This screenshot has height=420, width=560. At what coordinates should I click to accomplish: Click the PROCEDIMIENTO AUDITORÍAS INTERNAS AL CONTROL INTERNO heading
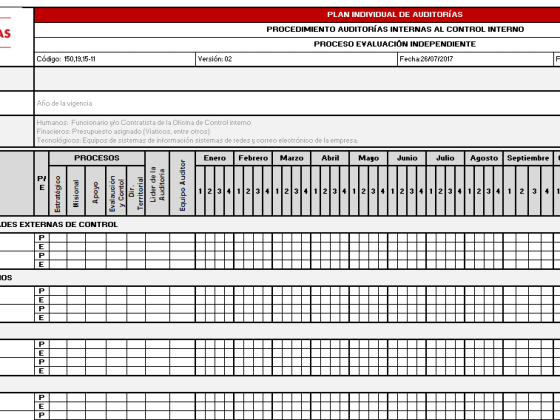395,29
